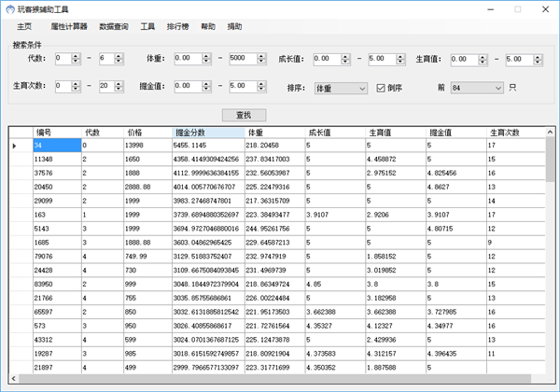This screenshot has height=392, width=560.
Task: Click the 掘金值 maximum input field
Action: [x=249, y=87]
